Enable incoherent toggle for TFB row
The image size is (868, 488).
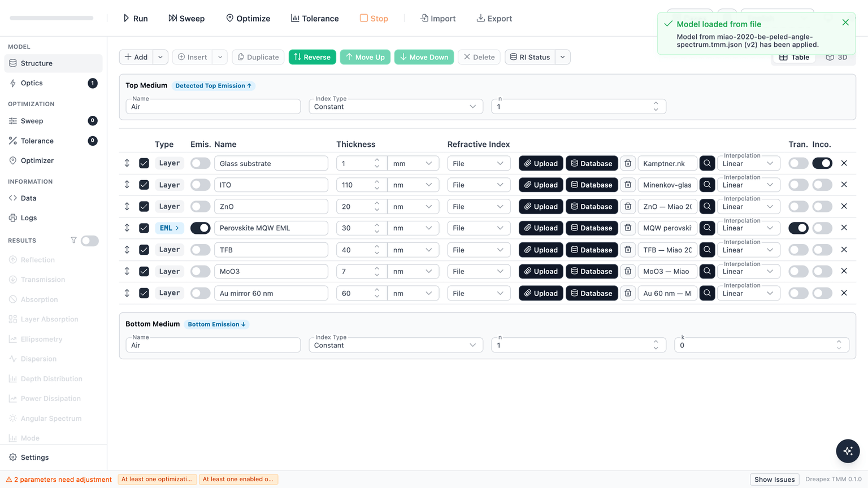click(822, 250)
